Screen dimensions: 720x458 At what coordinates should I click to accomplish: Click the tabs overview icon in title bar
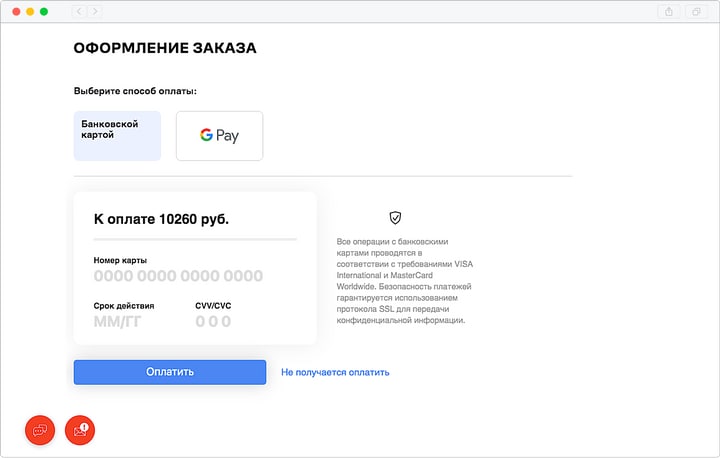[696, 11]
